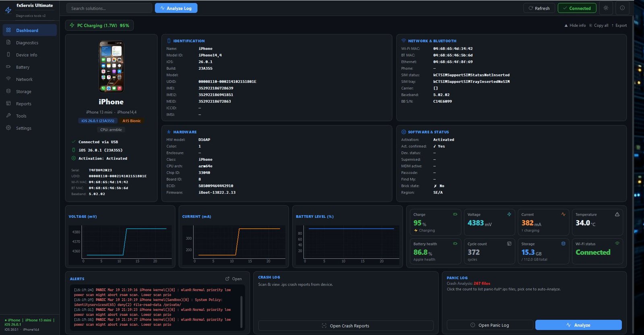
Task: Click the Wi-Fi status signal icon
Action: [617, 243]
